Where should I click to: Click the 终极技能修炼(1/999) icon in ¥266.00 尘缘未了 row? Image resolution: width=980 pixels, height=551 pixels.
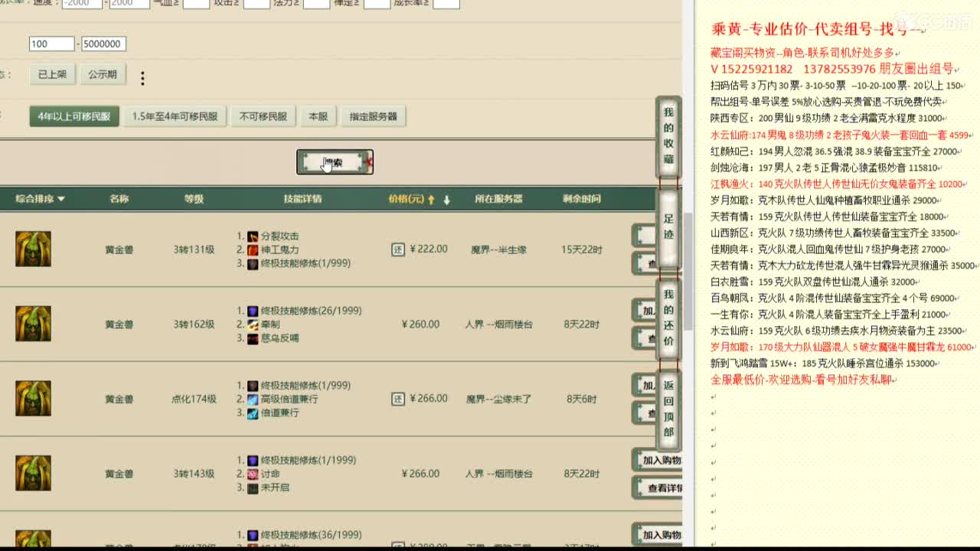(x=253, y=386)
